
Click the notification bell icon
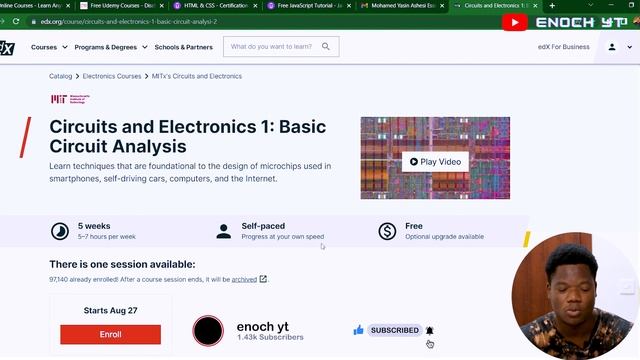[429, 331]
